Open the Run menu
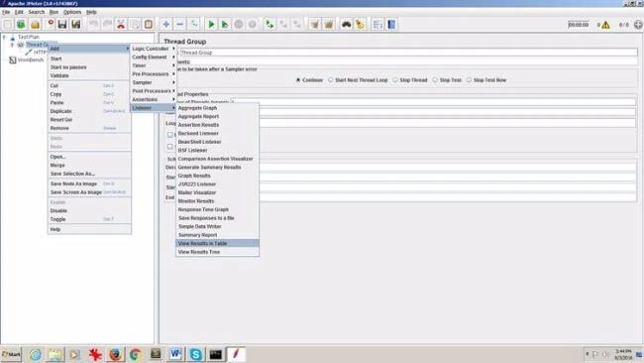 tap(54, 12)
